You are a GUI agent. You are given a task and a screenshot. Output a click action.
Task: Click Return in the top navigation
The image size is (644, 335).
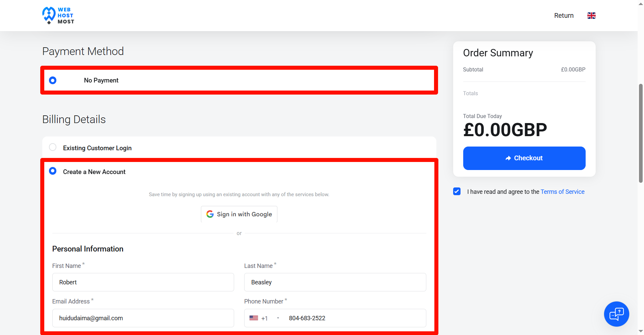point(564,15)
